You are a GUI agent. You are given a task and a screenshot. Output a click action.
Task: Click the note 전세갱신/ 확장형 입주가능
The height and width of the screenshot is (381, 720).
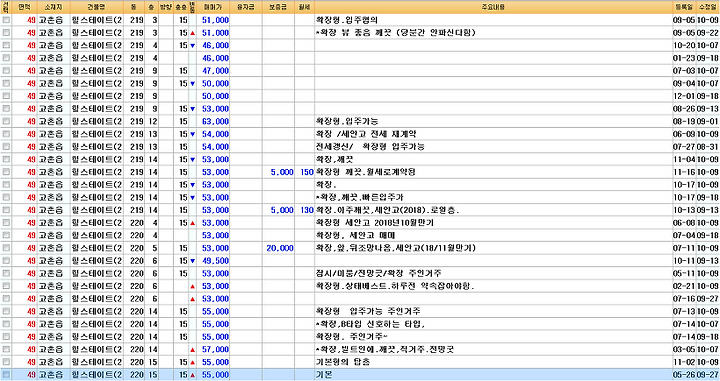(370, 147)
